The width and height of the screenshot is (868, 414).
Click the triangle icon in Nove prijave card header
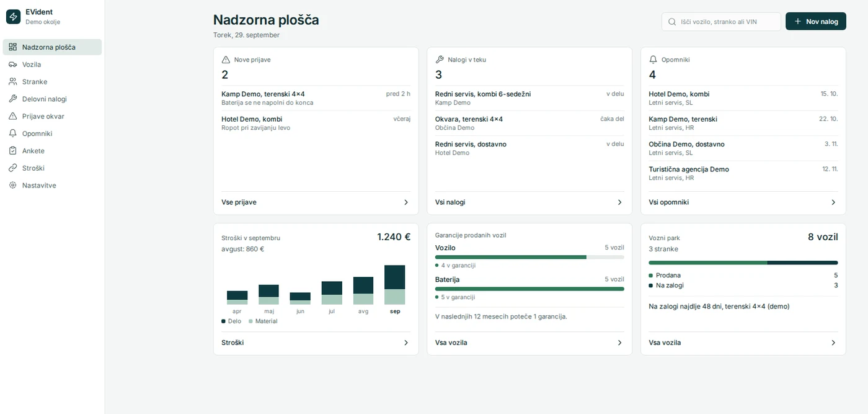pyautogui.click(x=226, y=60)
